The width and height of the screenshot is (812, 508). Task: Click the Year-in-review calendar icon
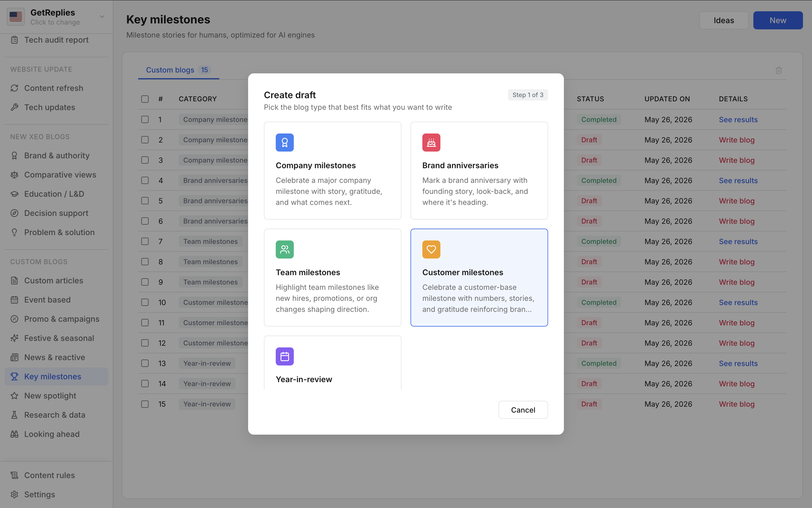click(x=284, y=356)
